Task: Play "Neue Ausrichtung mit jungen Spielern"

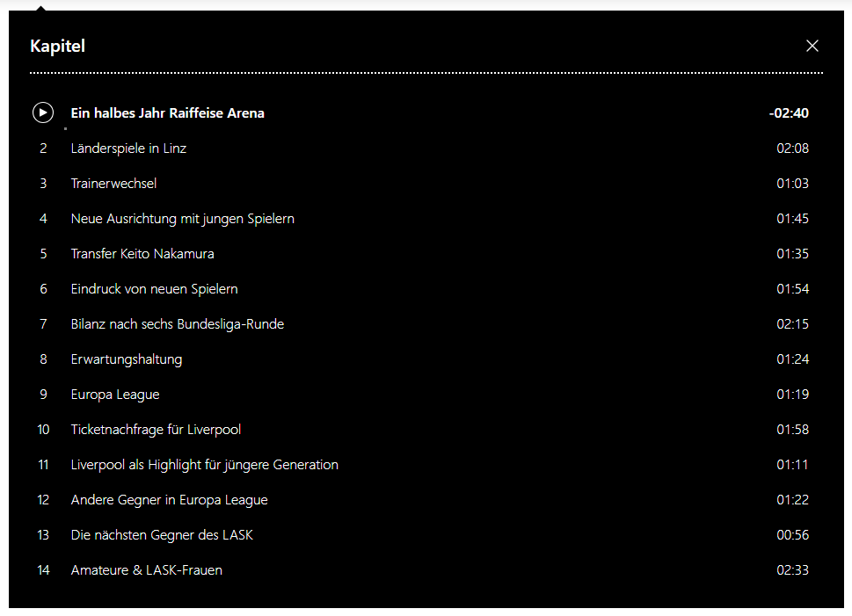Action: [x=183, y=219]
